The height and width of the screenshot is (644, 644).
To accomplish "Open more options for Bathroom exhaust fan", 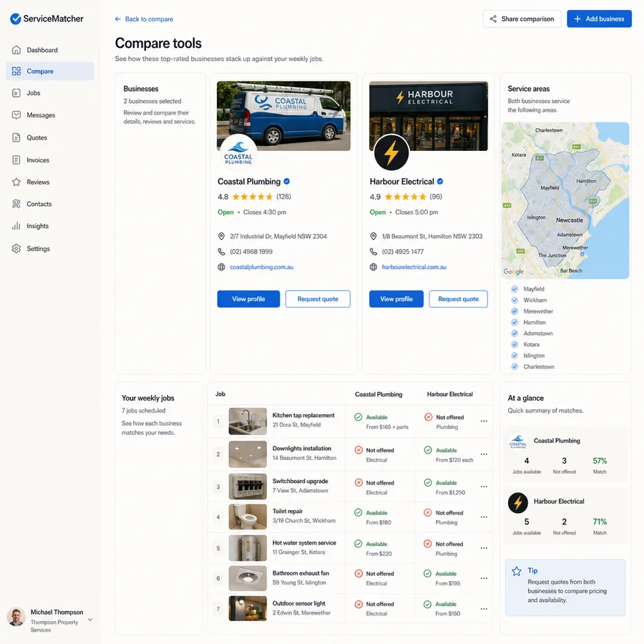I will (484, 578).
